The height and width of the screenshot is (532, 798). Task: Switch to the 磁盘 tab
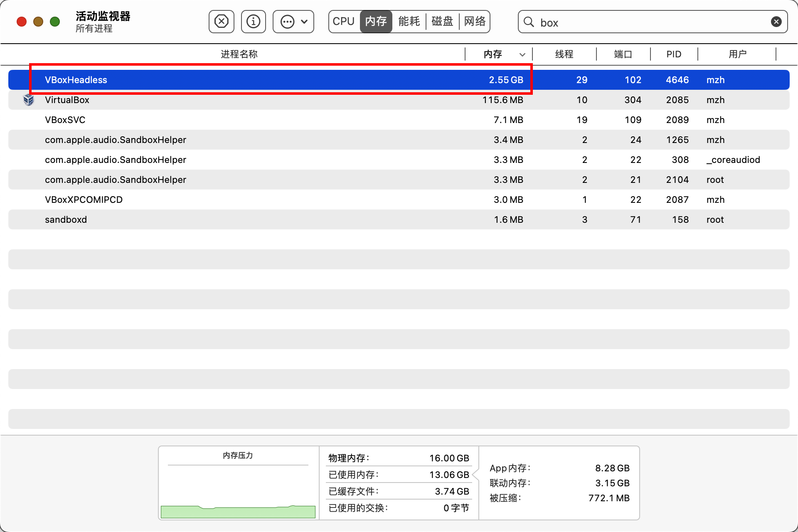pos(442,21)
